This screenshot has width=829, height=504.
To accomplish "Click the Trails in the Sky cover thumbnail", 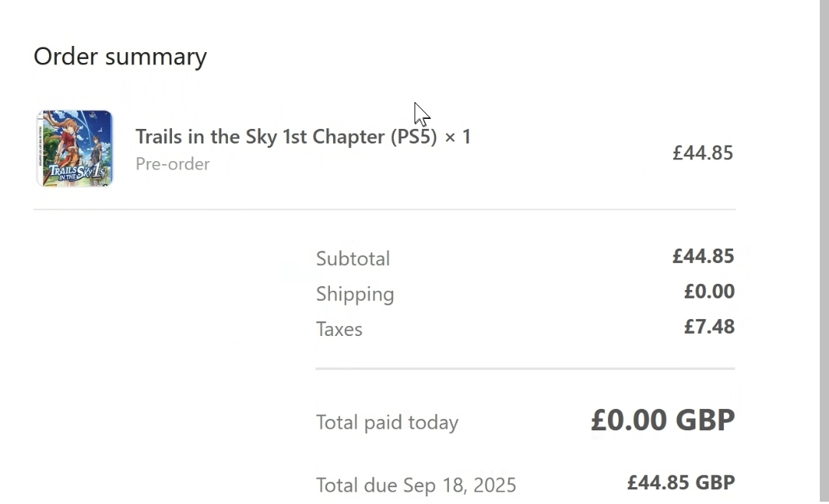I will point(74,148).
